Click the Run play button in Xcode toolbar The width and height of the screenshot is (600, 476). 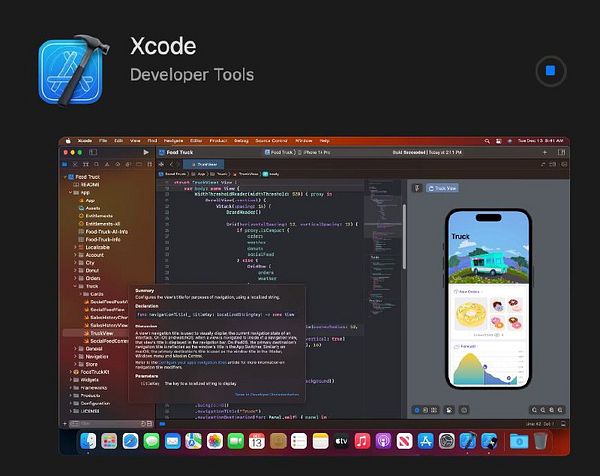(x=146, y=152)
